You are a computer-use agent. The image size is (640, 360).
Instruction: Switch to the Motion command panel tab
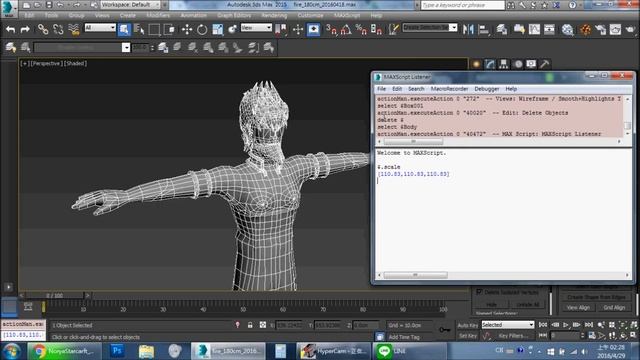pos(518,64)
